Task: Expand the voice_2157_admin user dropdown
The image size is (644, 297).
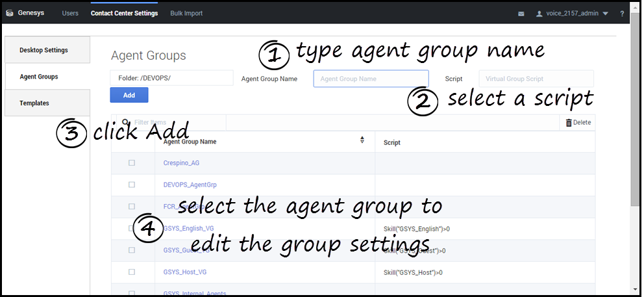Action: [x=604, y=14]
